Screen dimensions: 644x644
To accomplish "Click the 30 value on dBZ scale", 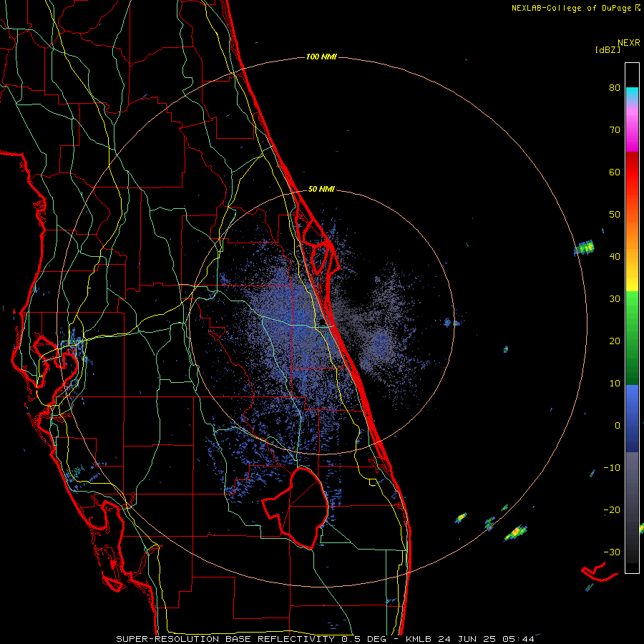I will [615, 298].
